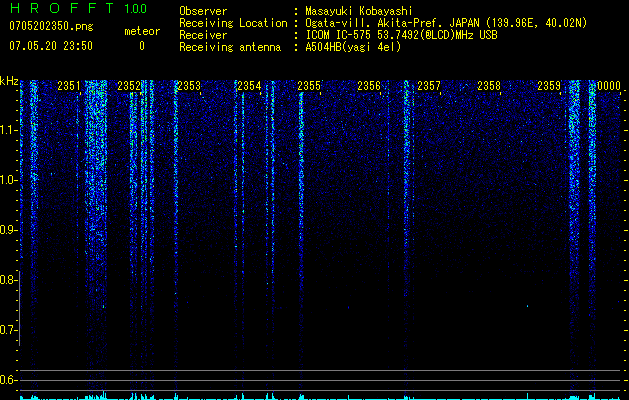Click the Receiving antenna label
The width and height of the screenshot is (629, 400).
[x=230, y=47]
